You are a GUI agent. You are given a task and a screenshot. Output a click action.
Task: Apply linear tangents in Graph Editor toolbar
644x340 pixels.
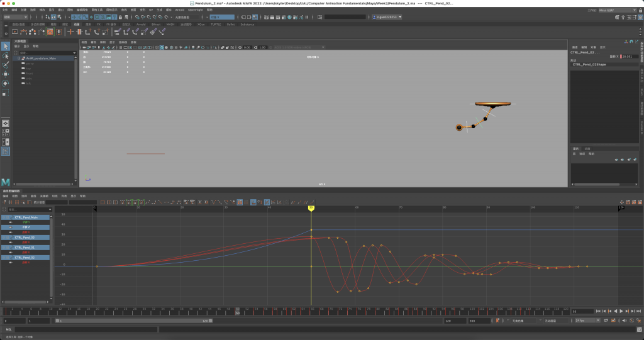[x=160, y=202]
